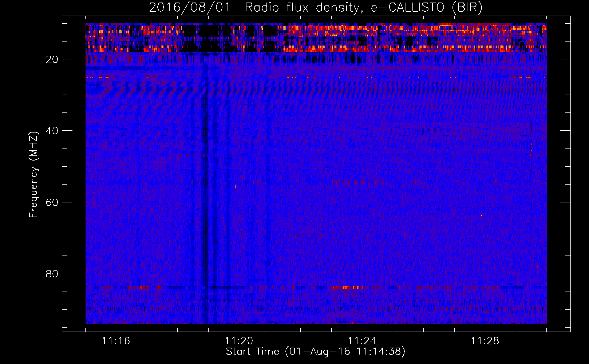Click the '11:20' time tick label
Image resolution: width=589 pixels, height=364 pixels.
[x=239, y=341]
